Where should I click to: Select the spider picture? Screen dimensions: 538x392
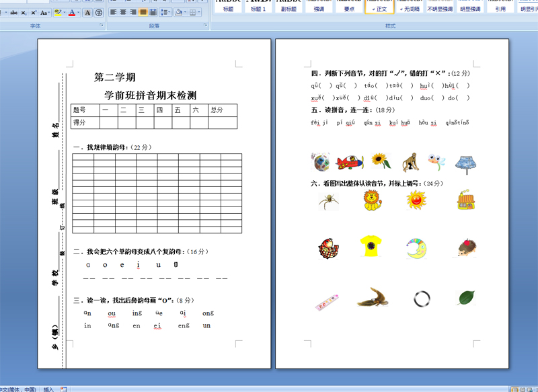pos(329,202)
